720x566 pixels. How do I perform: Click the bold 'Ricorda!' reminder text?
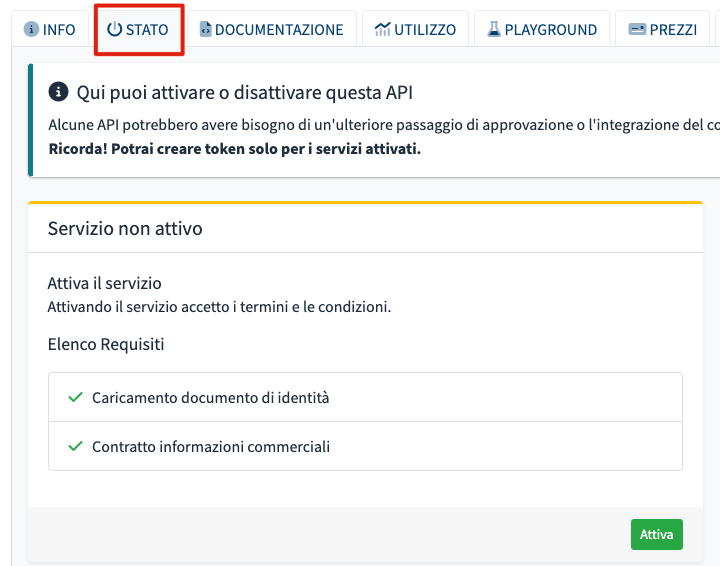(234, 149)
